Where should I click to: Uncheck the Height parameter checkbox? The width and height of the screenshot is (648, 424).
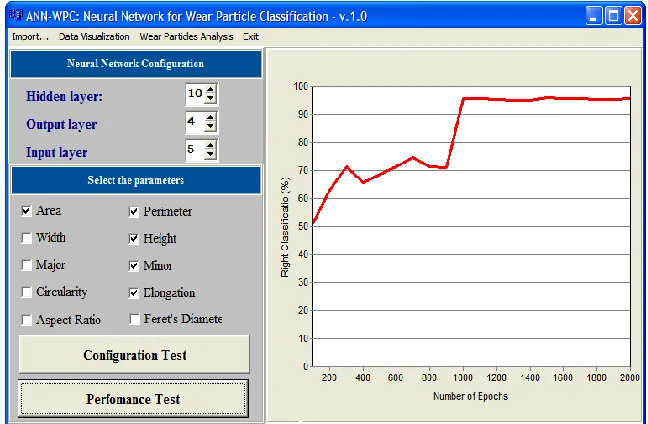tap(134, 239)
